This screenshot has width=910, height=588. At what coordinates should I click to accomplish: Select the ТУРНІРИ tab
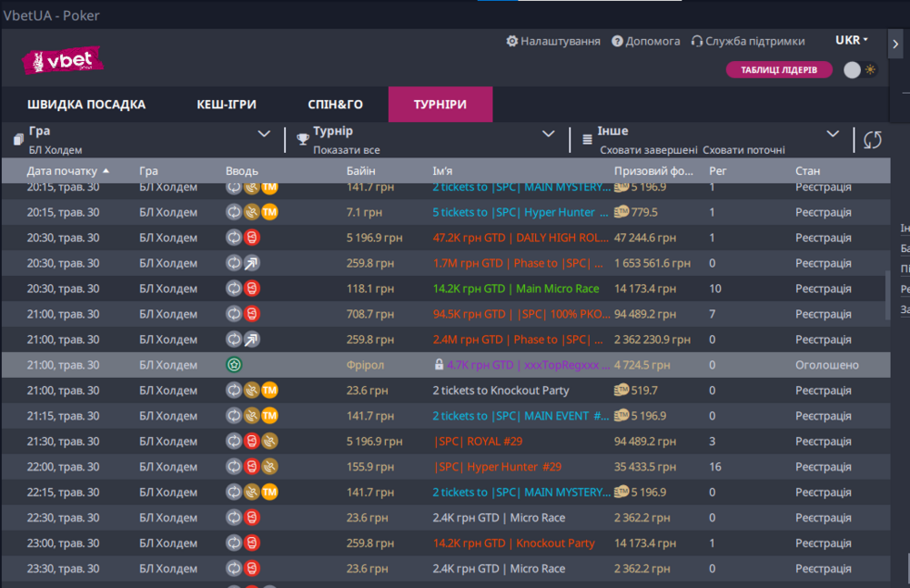click(440, 105)
